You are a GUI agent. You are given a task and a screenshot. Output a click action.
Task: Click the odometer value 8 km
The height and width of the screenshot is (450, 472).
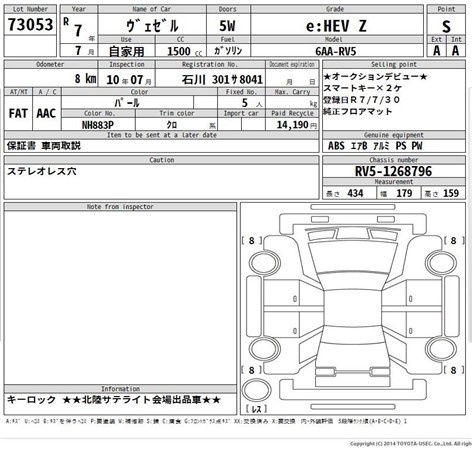pyautogui.click(x=85, y=79)
